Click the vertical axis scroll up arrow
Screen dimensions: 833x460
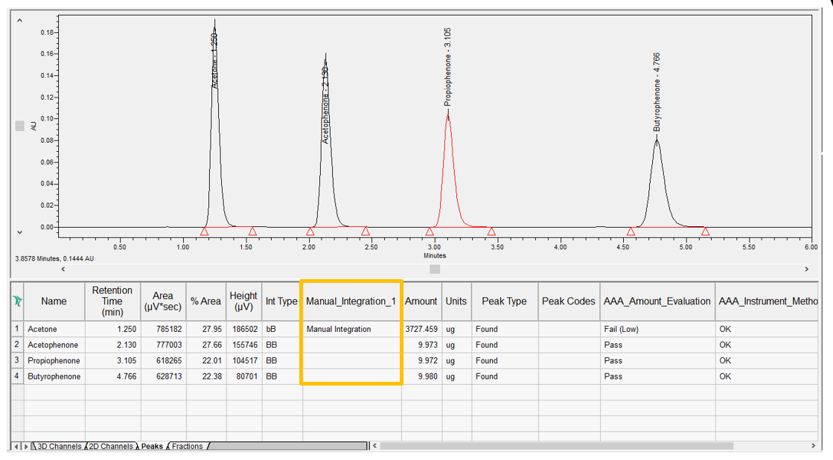tap(19, 15)
